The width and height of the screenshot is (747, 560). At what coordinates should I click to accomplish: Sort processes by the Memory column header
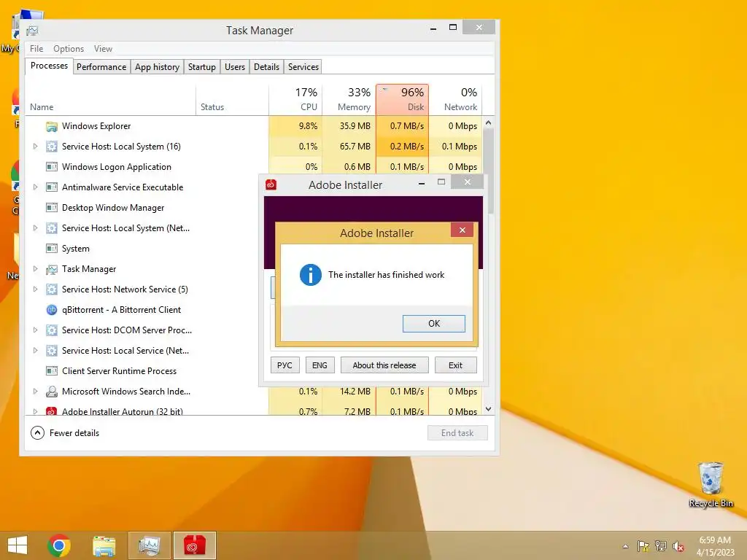[349, 99]
